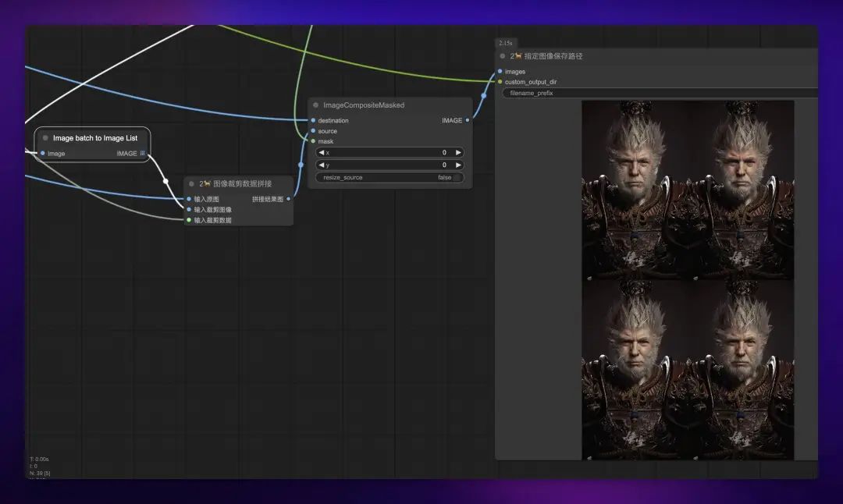Increase the x value with right arrow

click(x=458, y=153)
